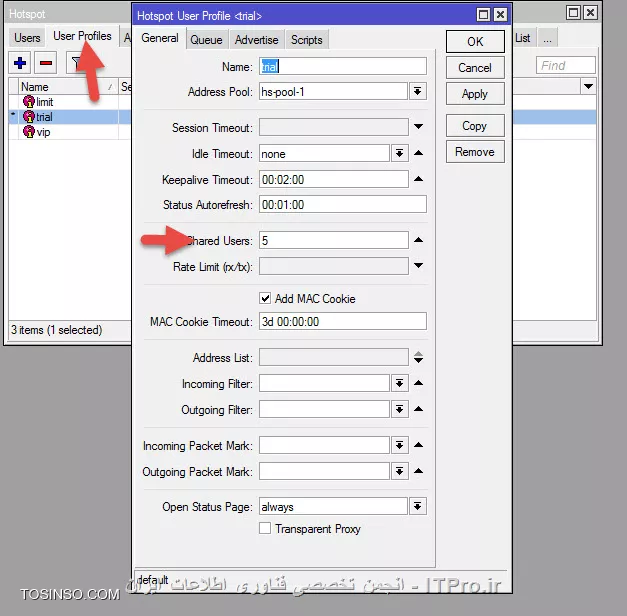Click the OK button

pos(475,42)
